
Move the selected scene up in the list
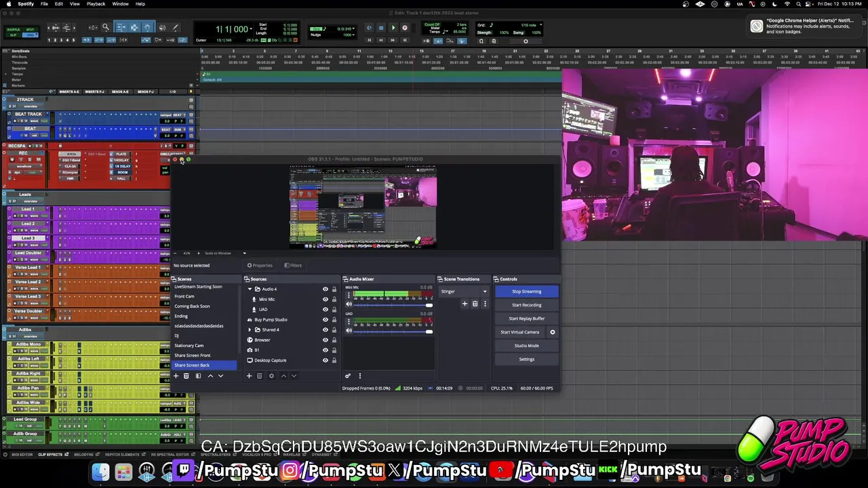pos(210,375)
